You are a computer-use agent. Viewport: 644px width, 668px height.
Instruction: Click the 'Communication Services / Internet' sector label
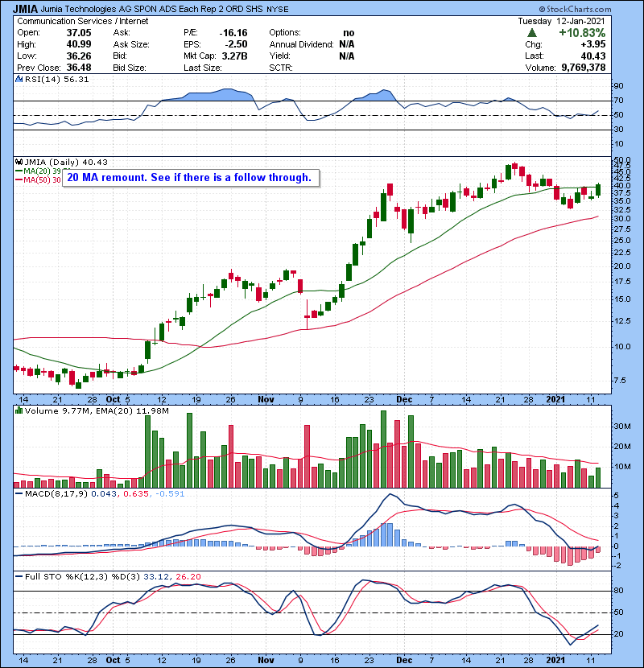pyautogui.click(x=83, y=21)
